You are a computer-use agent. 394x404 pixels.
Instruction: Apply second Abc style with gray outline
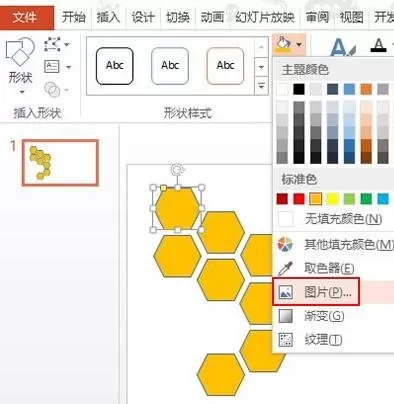(x=170, y=66)
